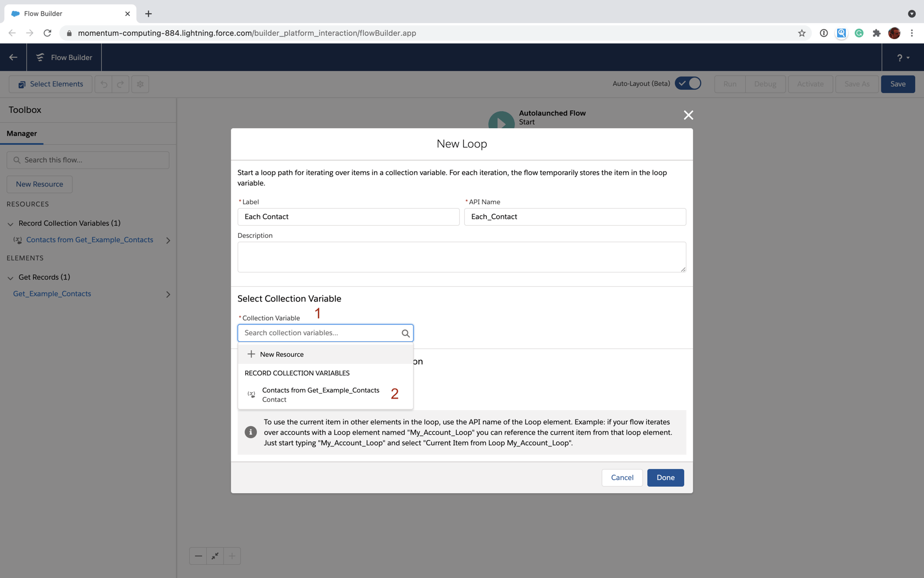Click the Start node play icon
The image size is (924, 578).
tap(501, 121)
